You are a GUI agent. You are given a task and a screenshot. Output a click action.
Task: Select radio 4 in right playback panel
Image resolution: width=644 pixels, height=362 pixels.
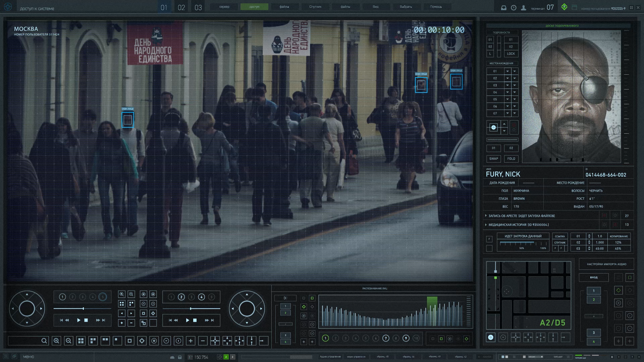click(202, 297)
